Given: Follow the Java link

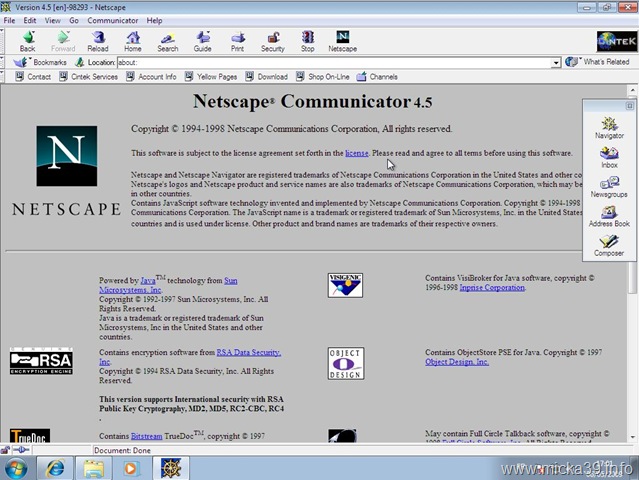Looking at the screenshot, I should (148, 281).
